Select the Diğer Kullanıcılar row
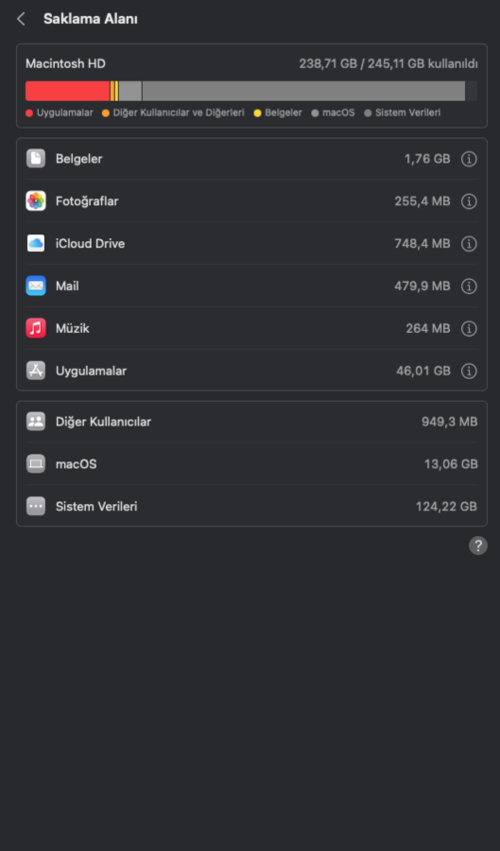 coord(252,422)
